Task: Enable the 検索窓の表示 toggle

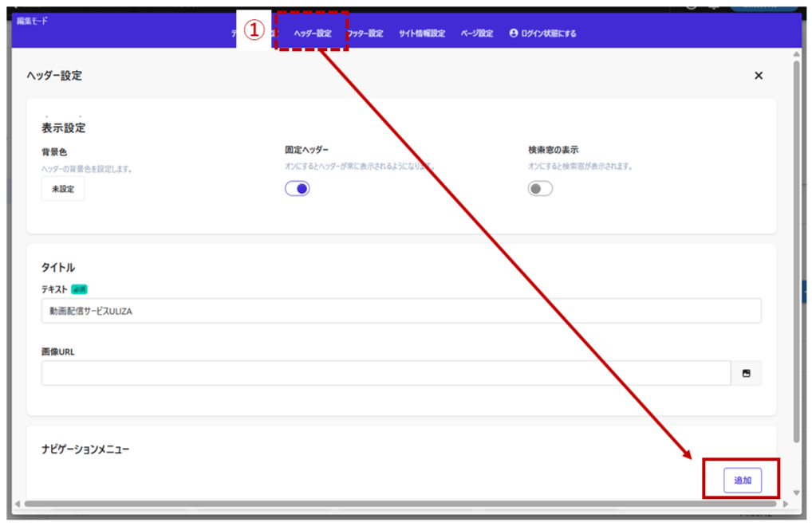Action: tap(540, 189)
